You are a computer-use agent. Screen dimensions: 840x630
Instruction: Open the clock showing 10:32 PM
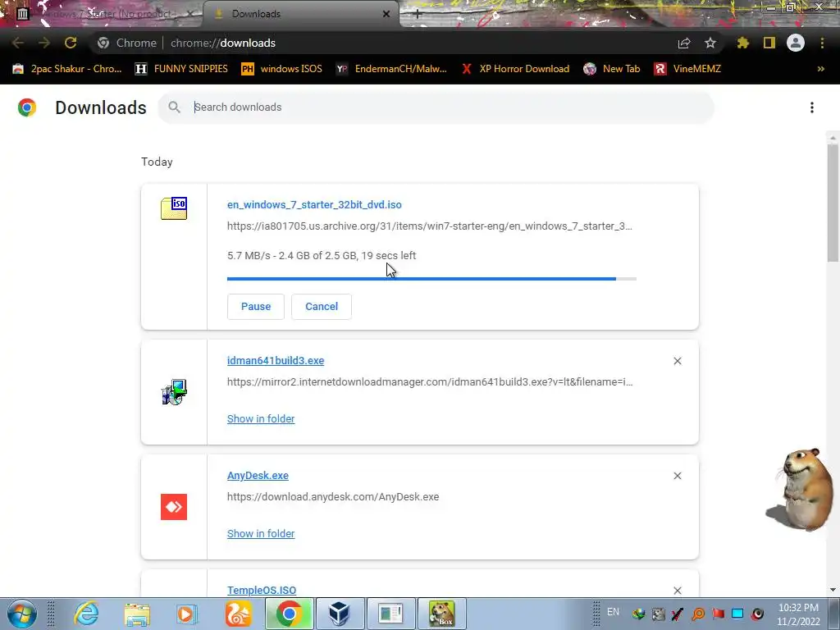(798, 614)
